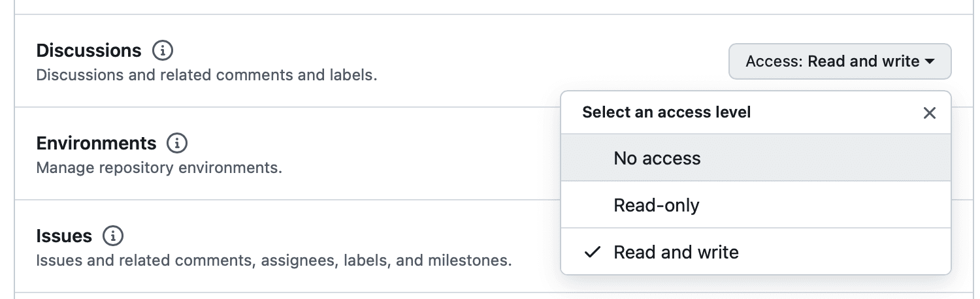Screen dimensions: 980x299
Task: Click the Discussions and related comments description
Action: (x=206, y=75)
